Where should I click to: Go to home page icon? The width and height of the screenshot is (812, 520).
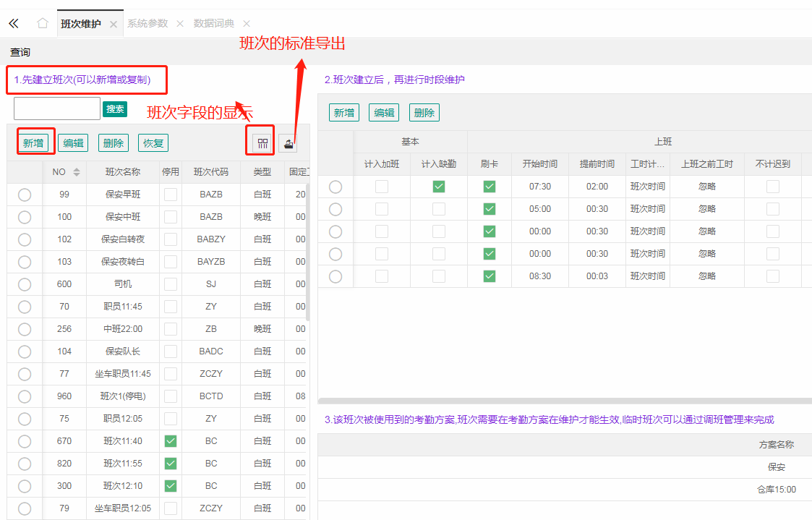pyautogui.click(x=43, y=23)
